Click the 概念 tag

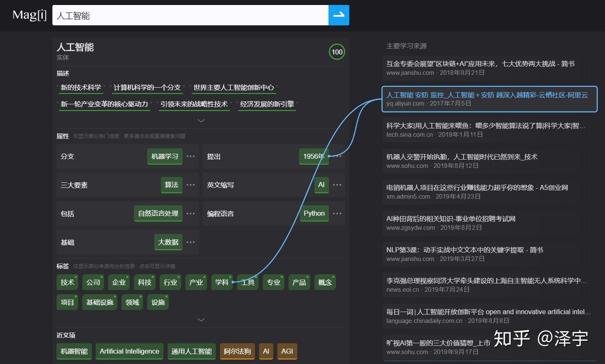point(325,283)
